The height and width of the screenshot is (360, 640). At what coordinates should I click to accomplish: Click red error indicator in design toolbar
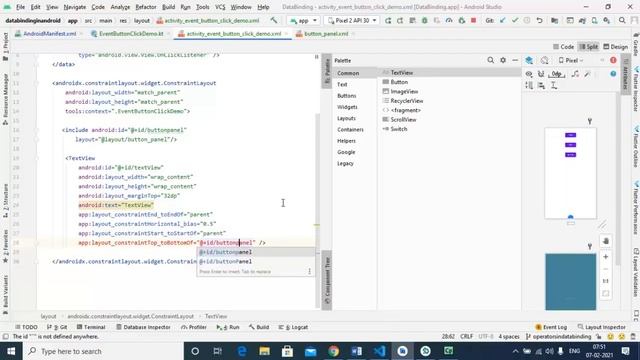(x=613, y=60)
